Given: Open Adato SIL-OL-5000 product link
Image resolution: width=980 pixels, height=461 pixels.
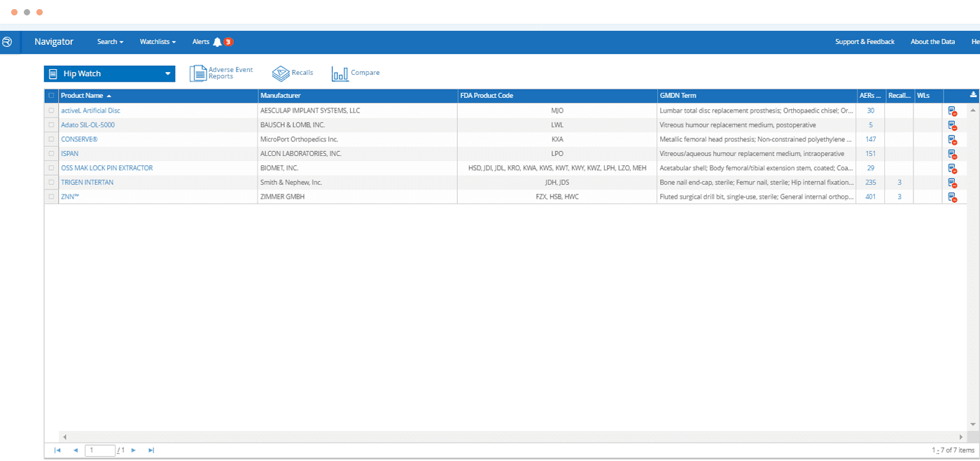Looking at the screenshot, I should (87, 125).
